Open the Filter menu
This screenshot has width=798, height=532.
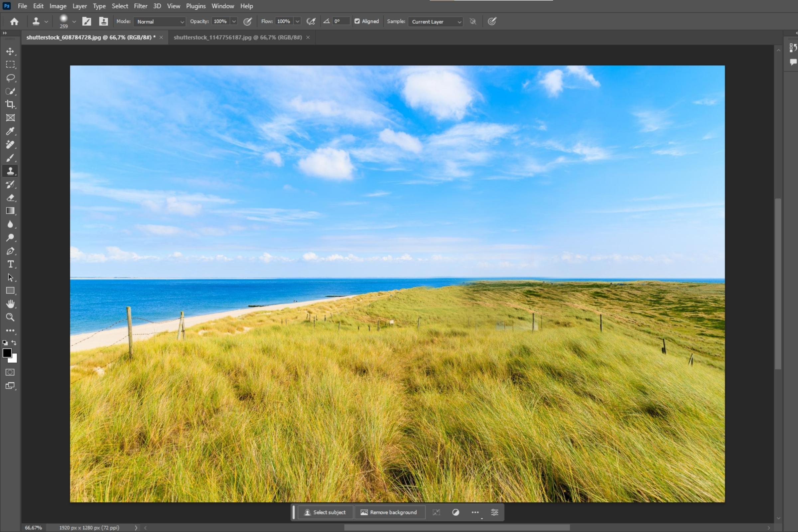140,6
